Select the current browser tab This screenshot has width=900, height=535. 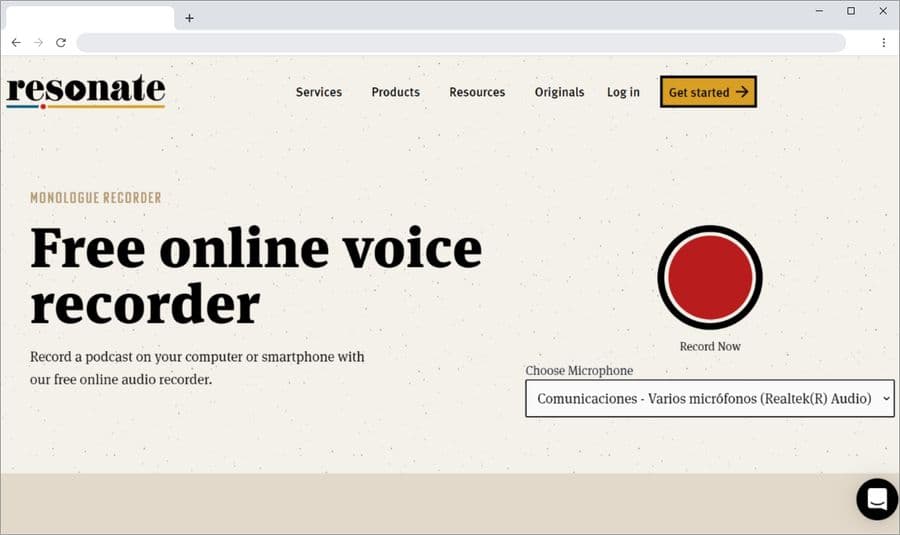90,18
